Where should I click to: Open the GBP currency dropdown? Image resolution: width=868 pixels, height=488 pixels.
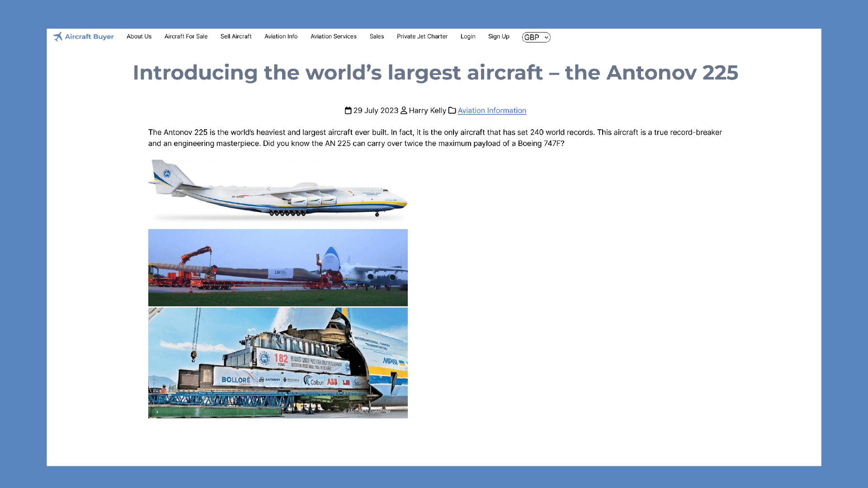click(x=536, y=38)
